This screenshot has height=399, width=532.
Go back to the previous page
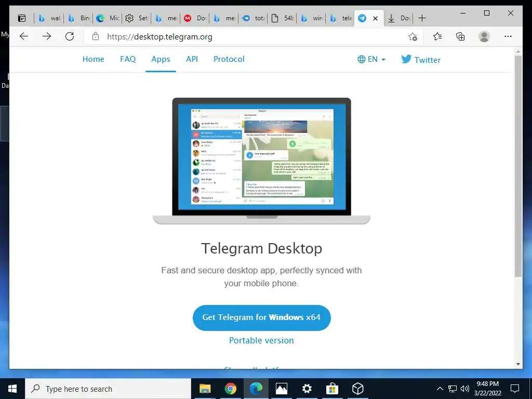pos(24,36)
